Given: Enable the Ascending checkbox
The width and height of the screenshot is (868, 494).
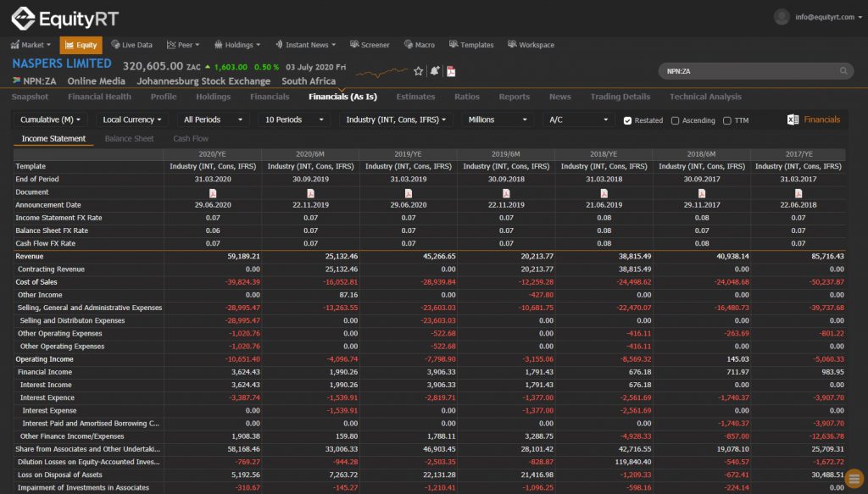Looking at the screenshot, I should (x=675, y=120).
